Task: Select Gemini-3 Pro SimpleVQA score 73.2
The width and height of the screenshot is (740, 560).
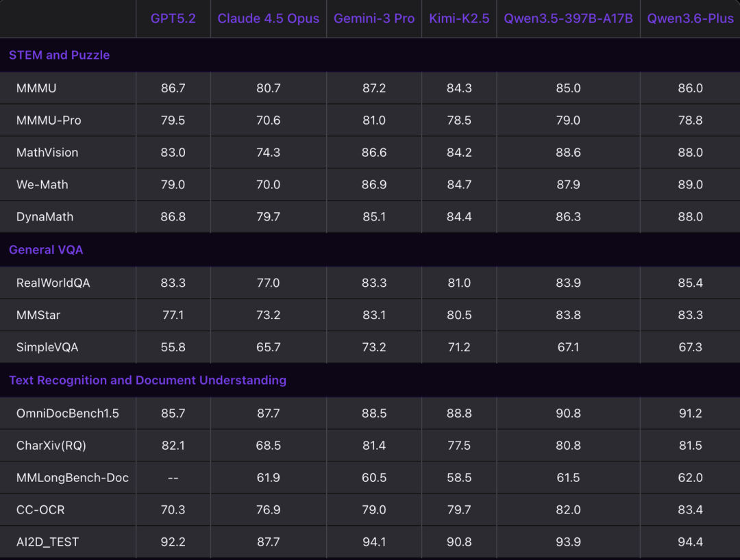Action: coord(374,347)
